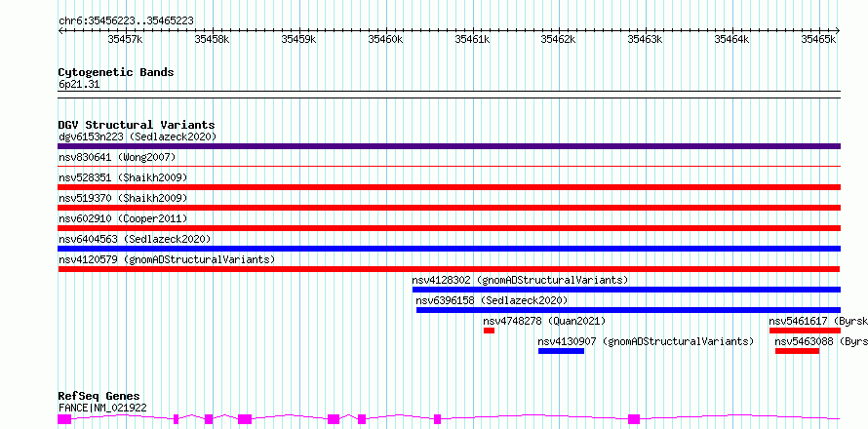
Task: Select the blue bar under nsv6404563
Action: [x=449, y=249]
